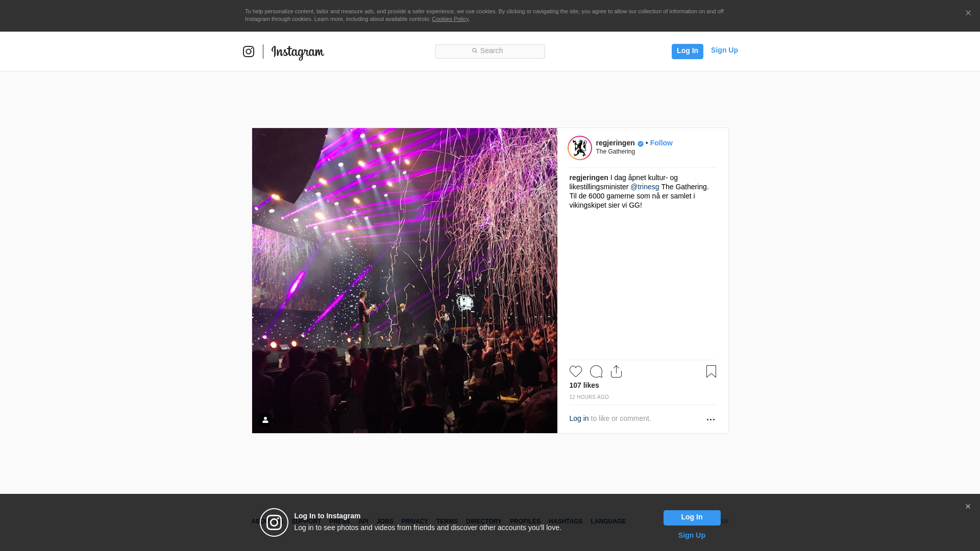Viewport: 980px width, 551px height.
Task: Close the bottom login banner
Action: point(968,506)
